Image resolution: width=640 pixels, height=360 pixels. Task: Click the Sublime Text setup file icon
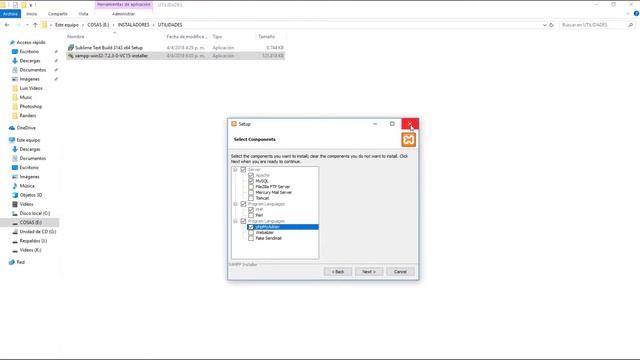click(x=71, y=48)
